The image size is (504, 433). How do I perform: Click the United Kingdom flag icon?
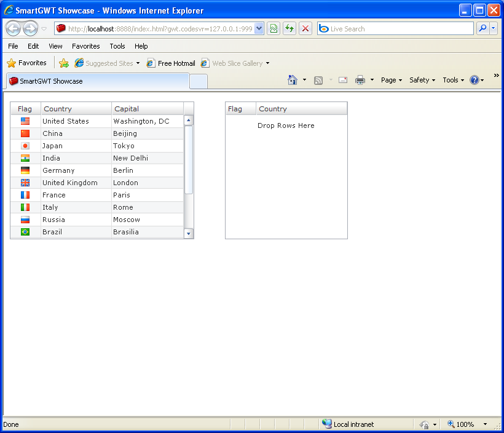click(25, 183)
